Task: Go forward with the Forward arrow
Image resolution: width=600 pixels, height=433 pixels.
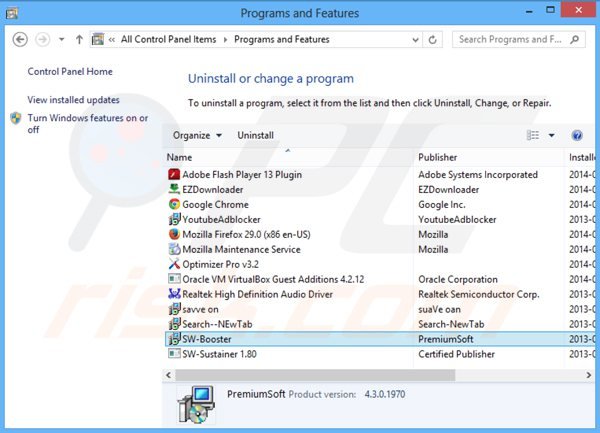Action: coord(42,39)
